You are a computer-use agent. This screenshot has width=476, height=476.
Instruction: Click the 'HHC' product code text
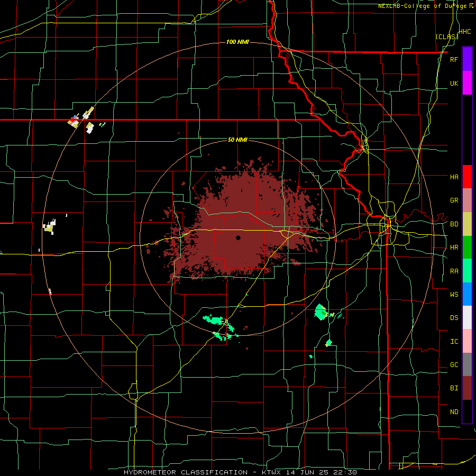[464, 32]
